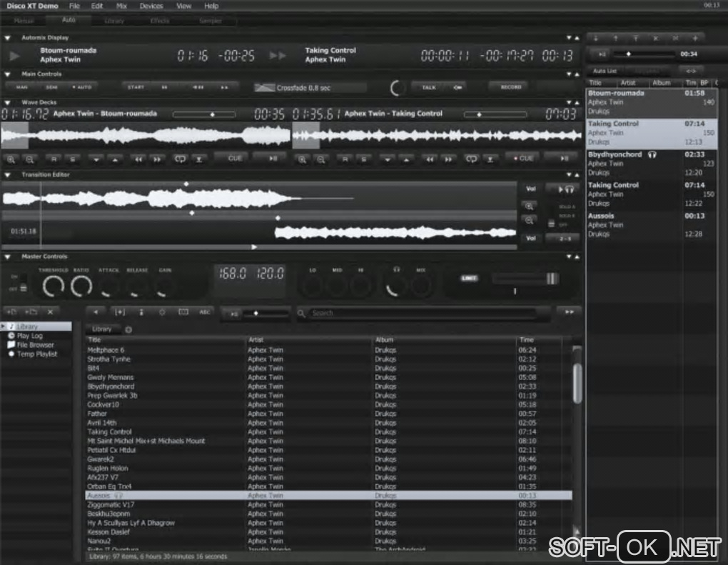Switch mix mode to MAN
Image resolution: width=728 pixels, height=565 pixels.
pyautogui.click(x=21, y=87)
